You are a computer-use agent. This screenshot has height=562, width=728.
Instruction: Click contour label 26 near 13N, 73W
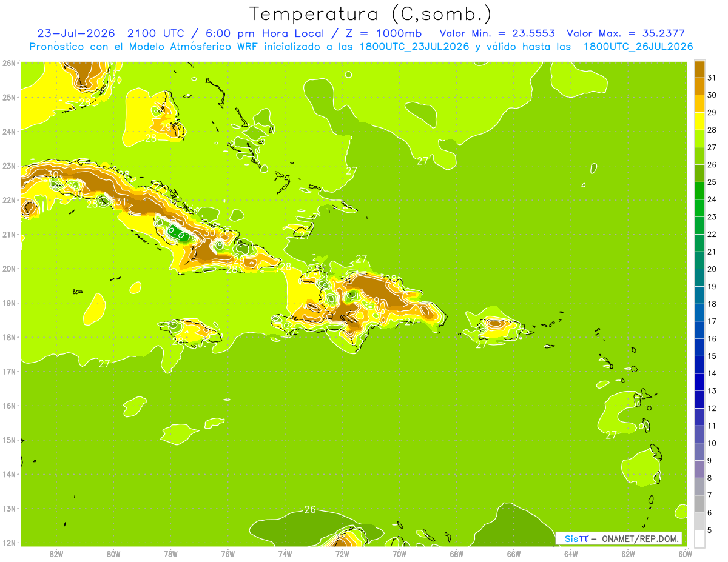click(x=310, y=510)
